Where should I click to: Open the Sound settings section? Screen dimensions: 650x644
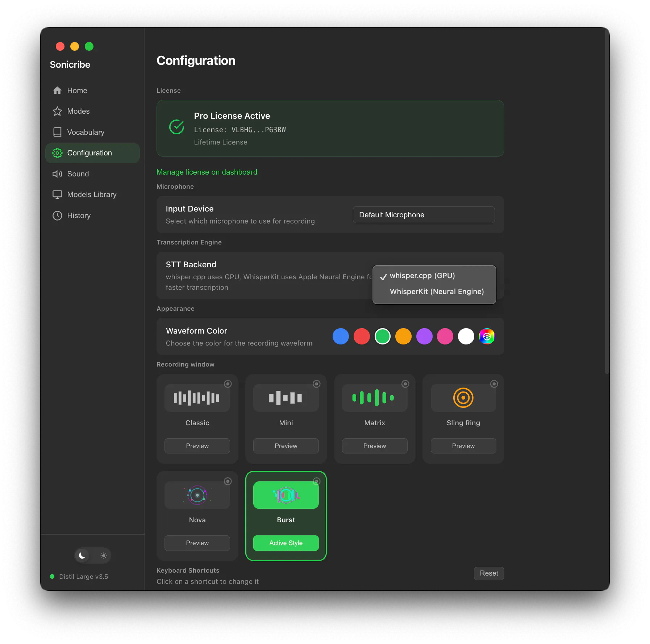click(92, 174)
